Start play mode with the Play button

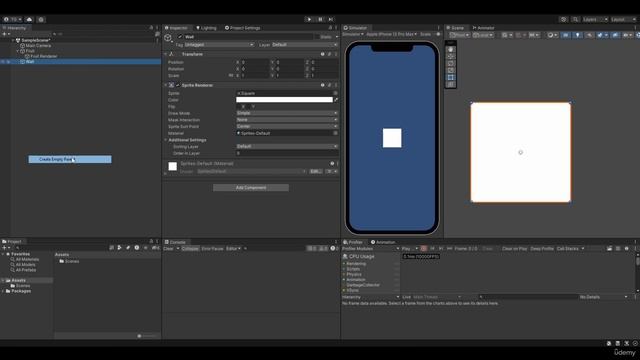coord(309,19)
